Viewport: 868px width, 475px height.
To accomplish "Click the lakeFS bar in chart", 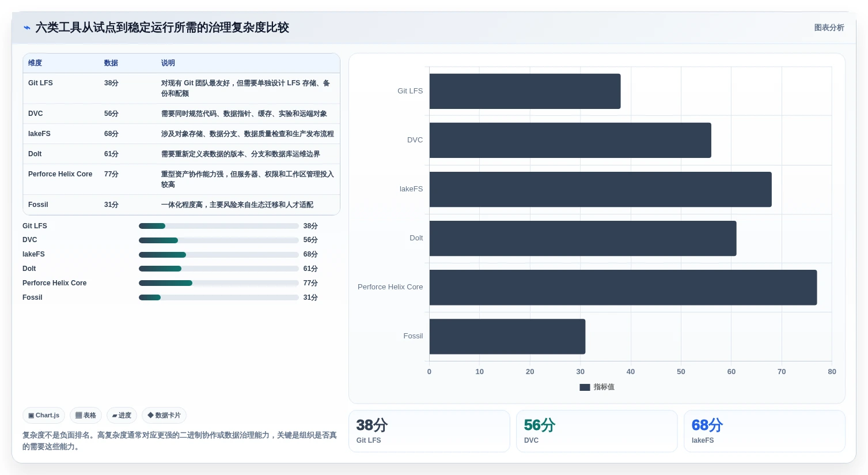I will point(601,189).
